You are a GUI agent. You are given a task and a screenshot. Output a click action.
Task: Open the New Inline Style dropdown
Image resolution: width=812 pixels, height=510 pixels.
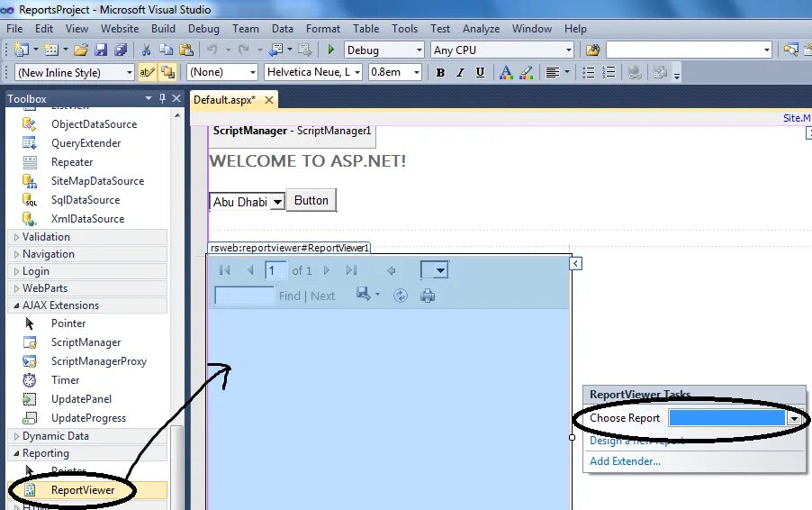pyautogui.click(x=130, y=73)
